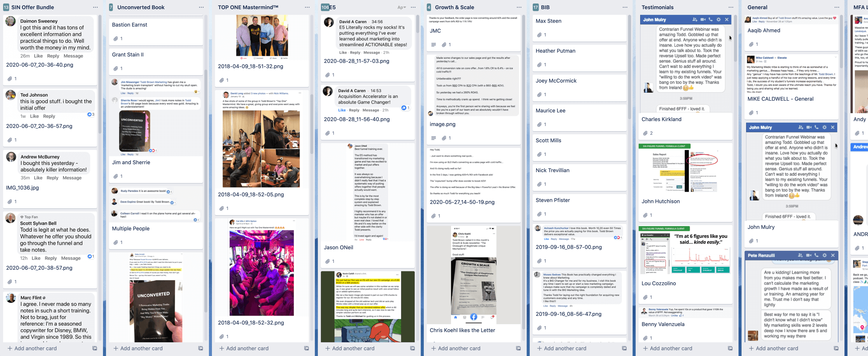
Task: Click description icon on JMC card
Action: tap(434, 45)
